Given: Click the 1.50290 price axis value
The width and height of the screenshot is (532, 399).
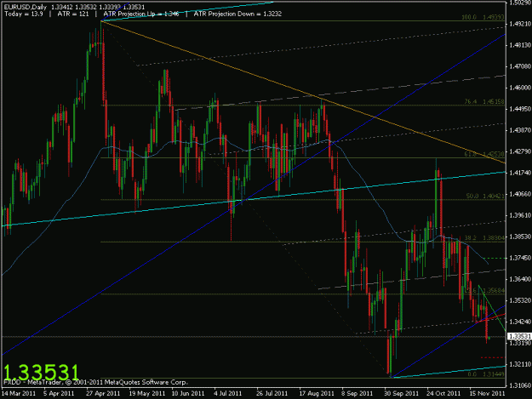Looking at the screenshot, I should (x=520, y=3).
